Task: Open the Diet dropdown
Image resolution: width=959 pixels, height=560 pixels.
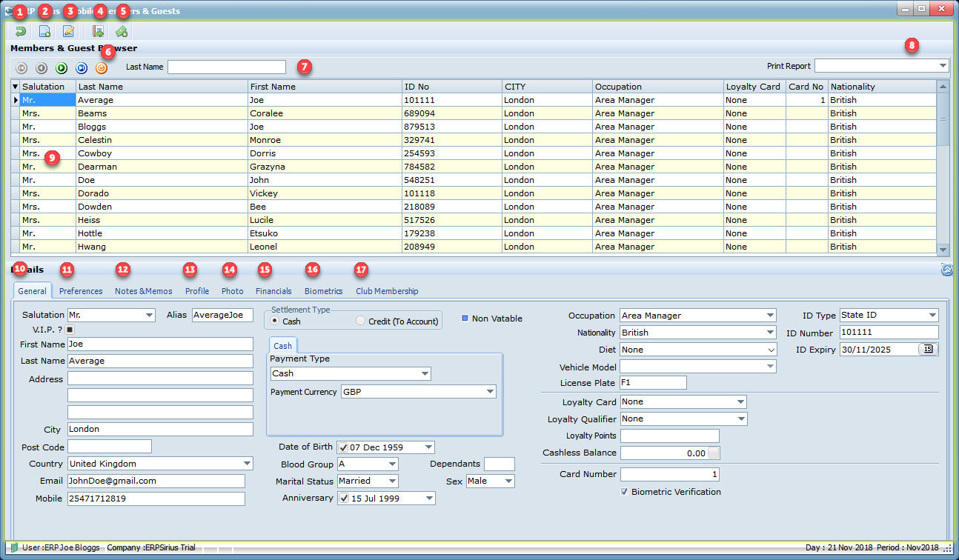Action: point(770,350)
